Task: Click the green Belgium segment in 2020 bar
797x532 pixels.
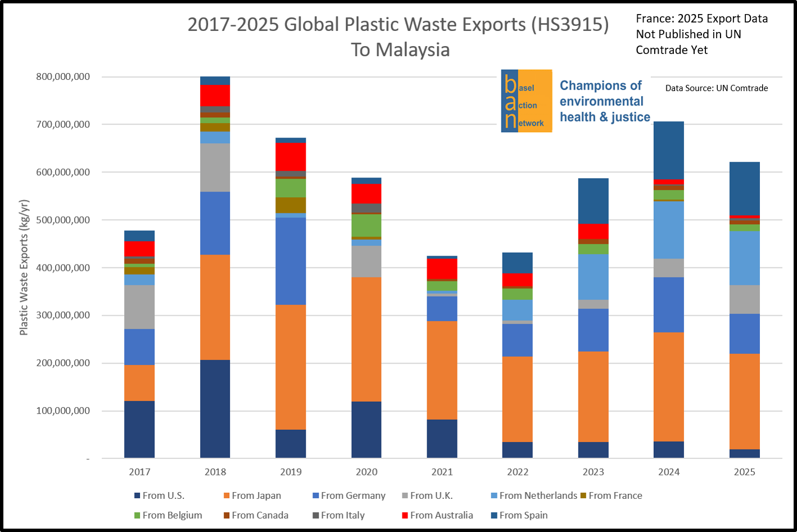Action: click(x=366, y=225)
